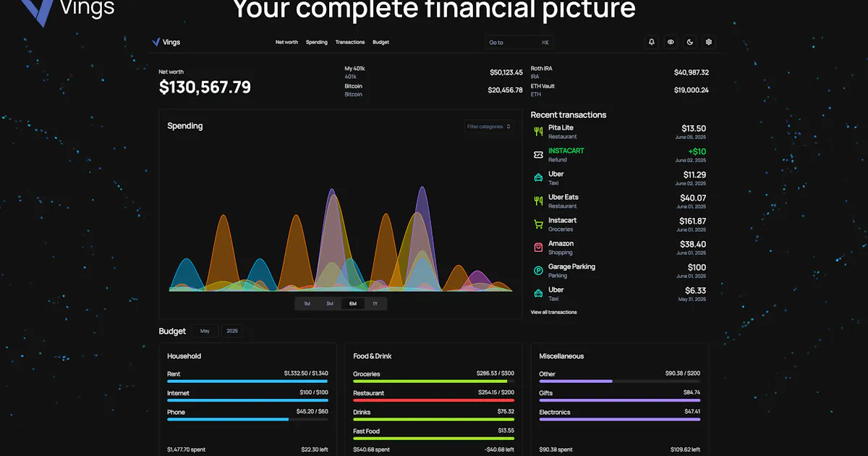The width and height of the screenshot is (868, 456).
Task: Open the Budget menu item
Action: [381, 42]
